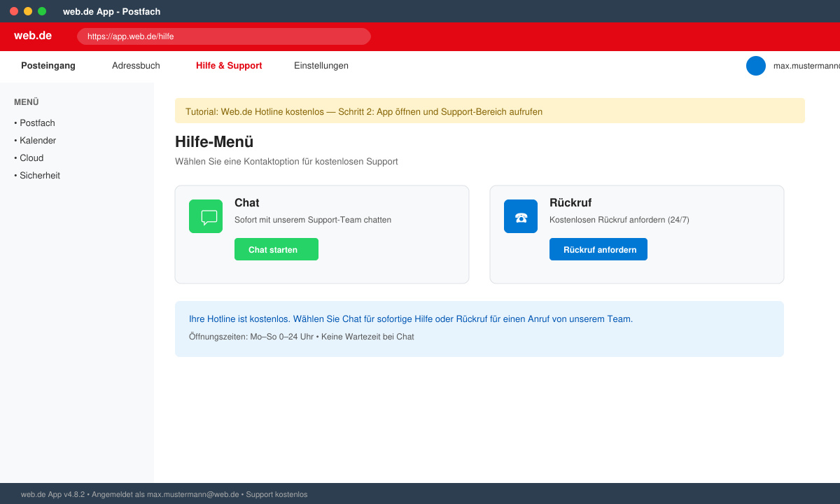Click the footer status text web.de App v4.8.2
The image size is (840, 504).
[164, 494]
